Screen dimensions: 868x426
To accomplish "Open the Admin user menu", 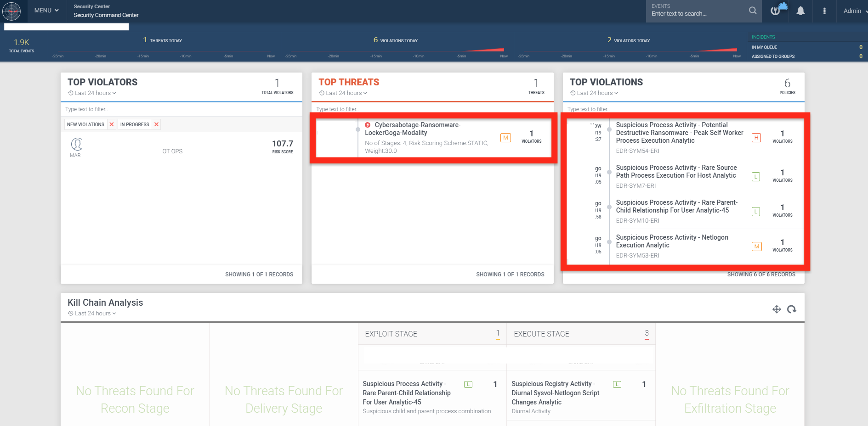I will 854,11.
